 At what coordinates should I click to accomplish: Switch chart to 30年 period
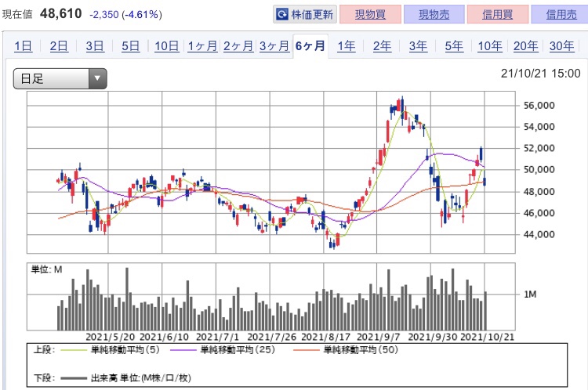(562, 46)
